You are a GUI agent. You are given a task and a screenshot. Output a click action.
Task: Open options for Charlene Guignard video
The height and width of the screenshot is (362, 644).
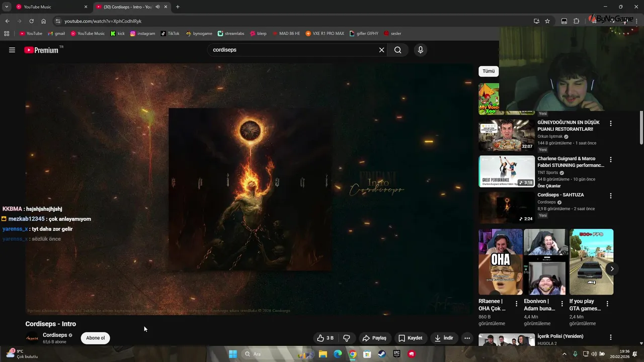point(611,159)
